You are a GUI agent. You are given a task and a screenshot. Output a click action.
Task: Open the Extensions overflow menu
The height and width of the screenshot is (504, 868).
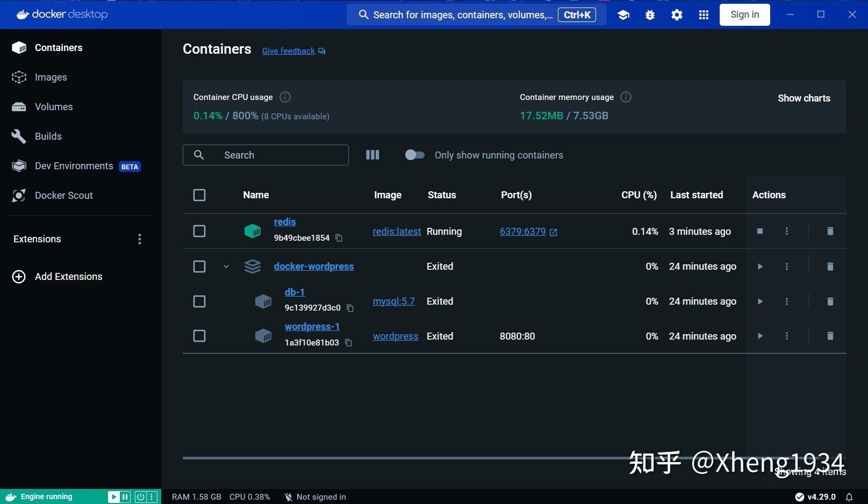[x=139, y=239]
